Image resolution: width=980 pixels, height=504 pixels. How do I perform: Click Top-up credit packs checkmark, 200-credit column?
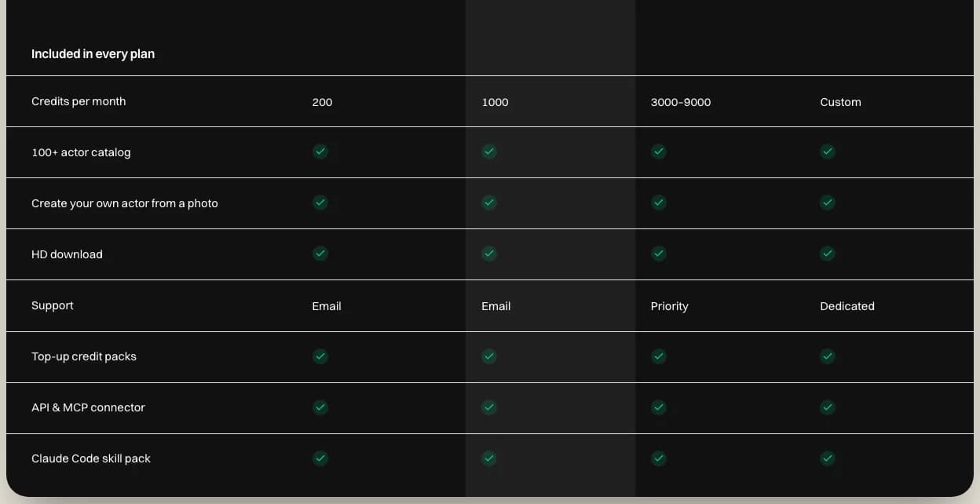click(x=320, y=356)
